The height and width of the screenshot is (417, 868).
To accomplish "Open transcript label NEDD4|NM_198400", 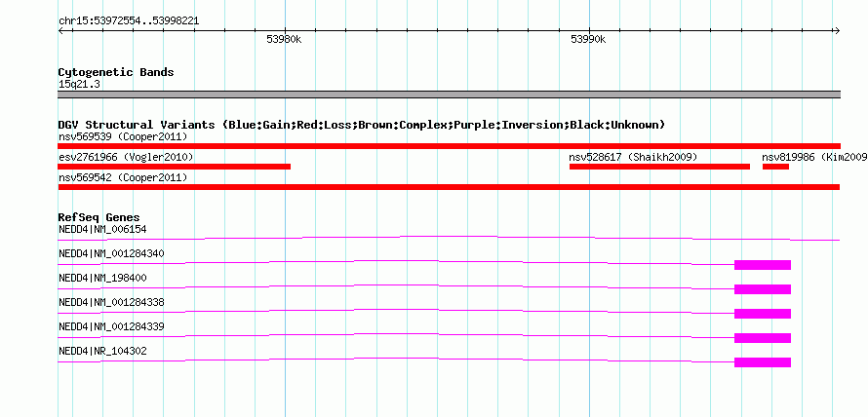I will tap(102, 278).
